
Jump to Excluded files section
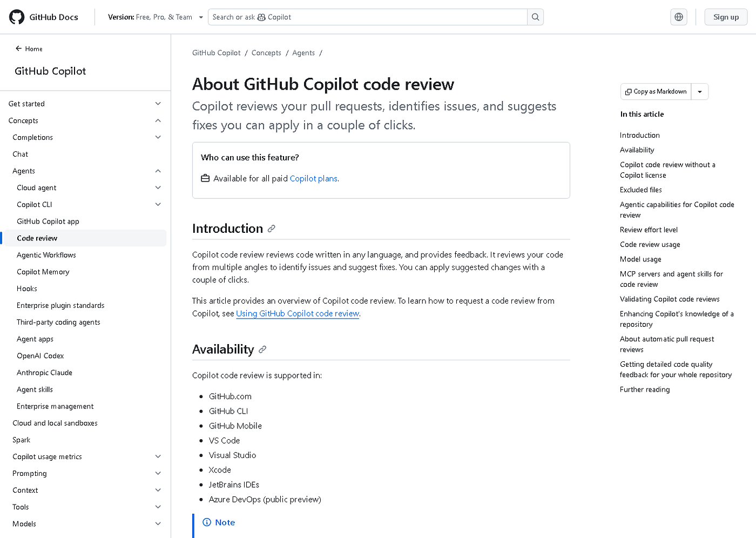(x=641, y=190)
